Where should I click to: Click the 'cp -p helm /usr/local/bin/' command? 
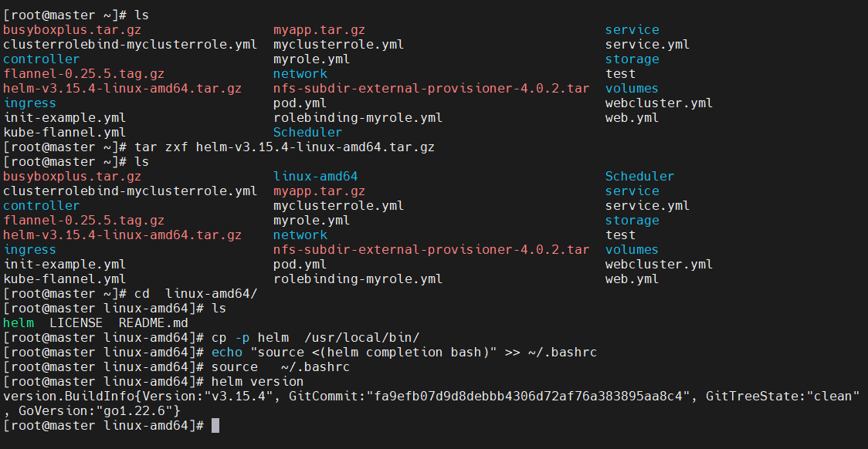[x=316, y=337]
